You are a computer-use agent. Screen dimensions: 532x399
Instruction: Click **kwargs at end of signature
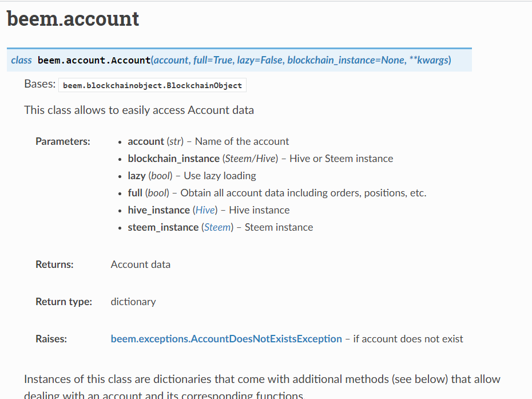pos(429,60)
